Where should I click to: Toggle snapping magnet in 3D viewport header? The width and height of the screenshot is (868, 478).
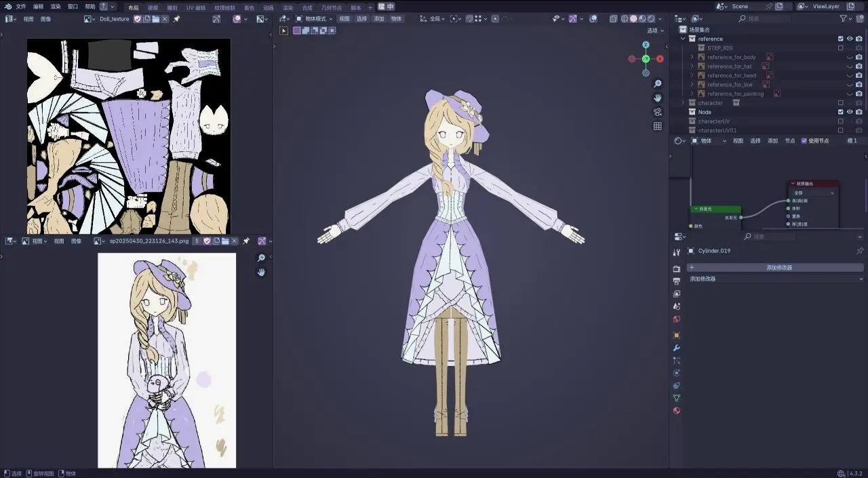point(470,19)
